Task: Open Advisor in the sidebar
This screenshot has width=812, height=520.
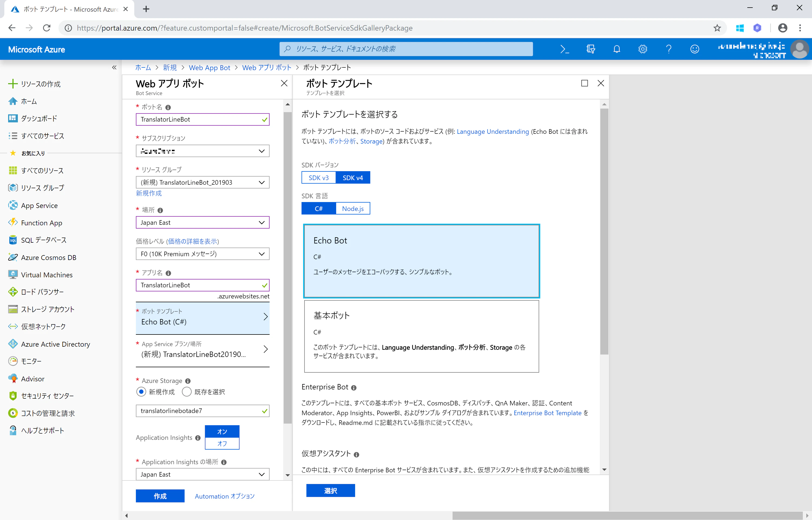Action: (x=33, y=379)
